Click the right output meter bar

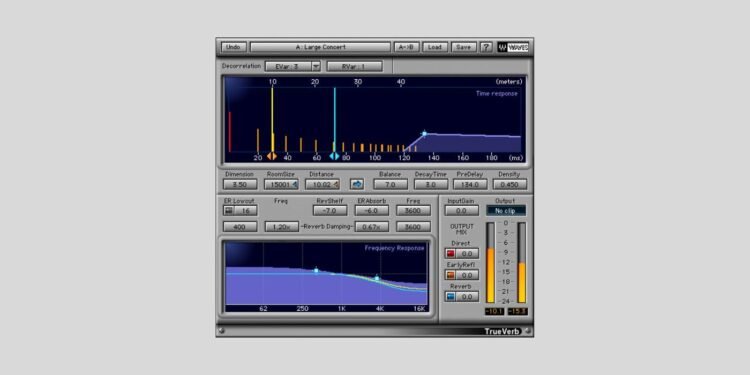point(522,262)
